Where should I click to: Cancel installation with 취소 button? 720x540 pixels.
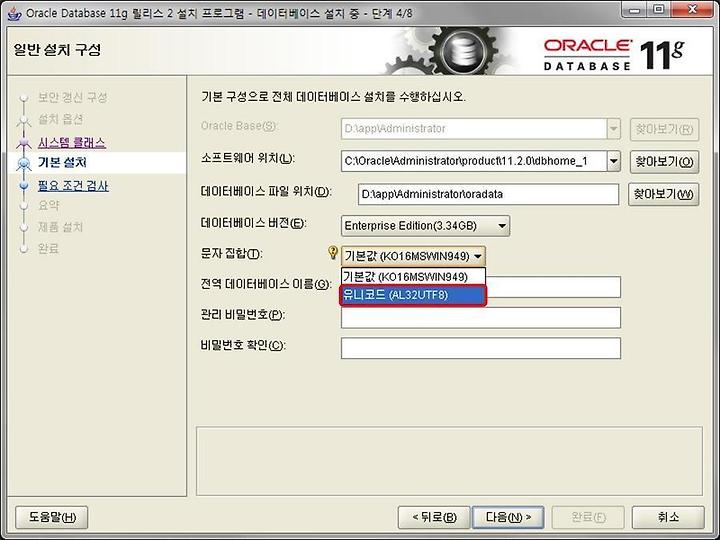668,517
